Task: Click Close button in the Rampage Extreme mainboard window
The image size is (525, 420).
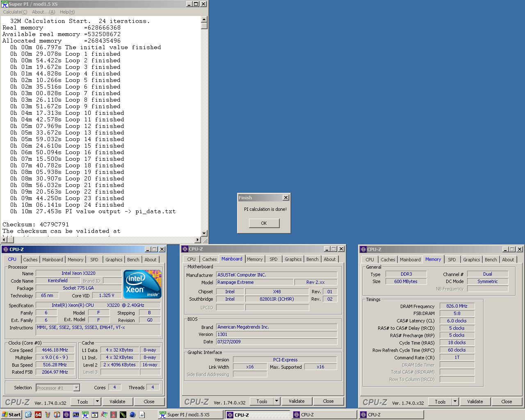Action: coord(328,401)
